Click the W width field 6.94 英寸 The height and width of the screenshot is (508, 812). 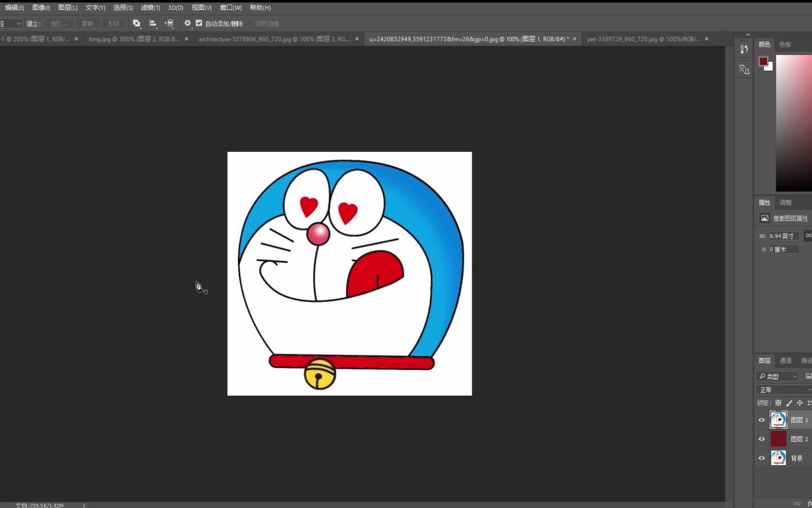pos(784,236)
